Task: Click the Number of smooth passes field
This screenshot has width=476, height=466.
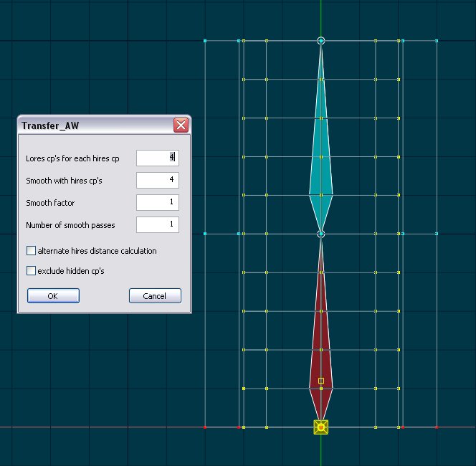Action: 158,224
